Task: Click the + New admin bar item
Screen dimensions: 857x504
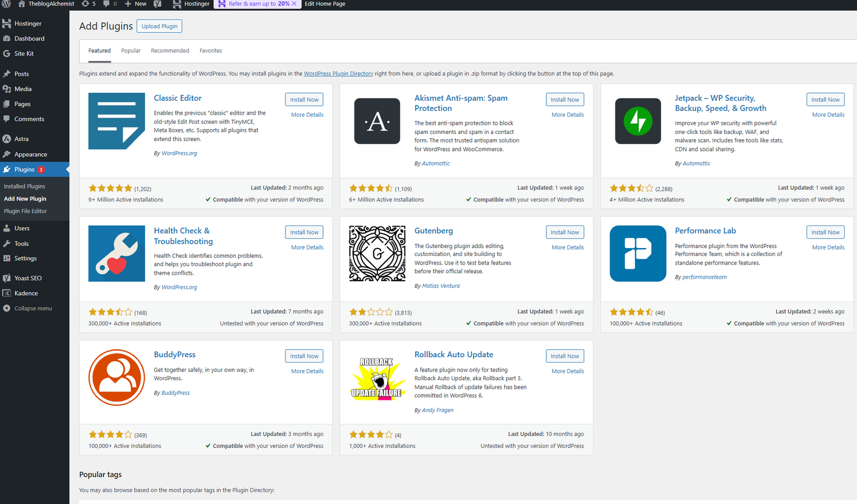Action: [x=136, y=4]
